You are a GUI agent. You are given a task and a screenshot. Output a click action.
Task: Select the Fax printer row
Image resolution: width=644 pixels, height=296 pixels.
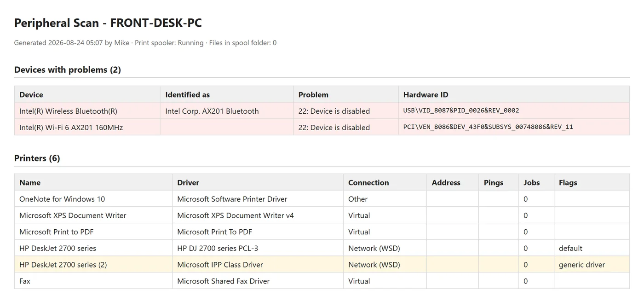[x=322, y=281]
